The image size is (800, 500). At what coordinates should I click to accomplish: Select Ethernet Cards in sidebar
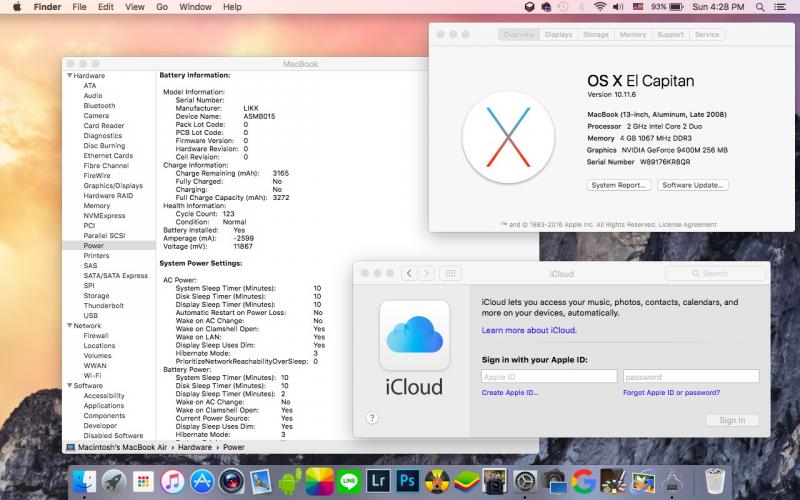[x=108, y=156]
